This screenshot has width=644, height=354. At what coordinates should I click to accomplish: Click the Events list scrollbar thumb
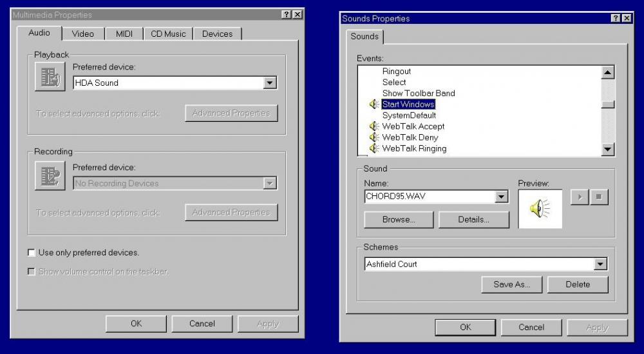608,104
